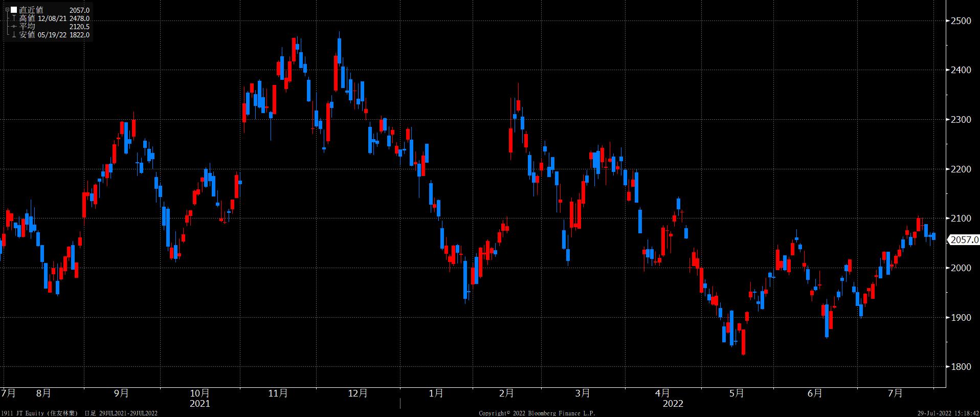Click the 日足 29JUL2021-29JUL2022 range text
The width and height of the screenshot is (980, 417).
click(x=121, y=413)
